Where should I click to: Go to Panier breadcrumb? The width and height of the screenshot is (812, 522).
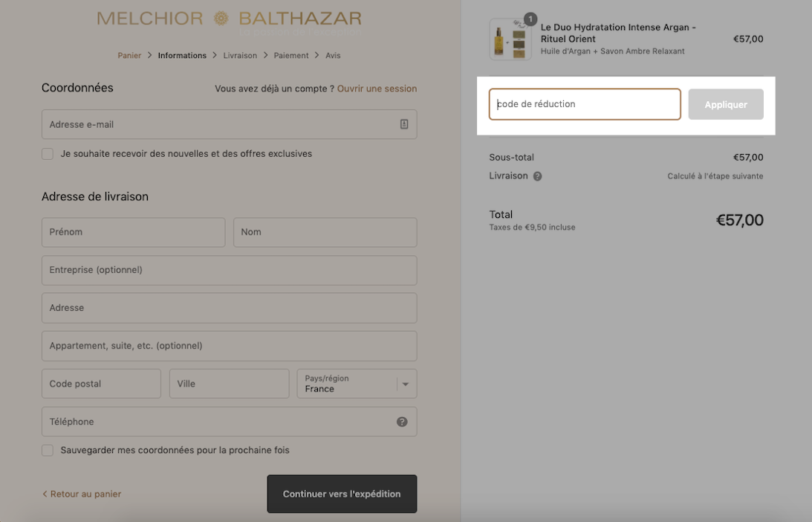129,56
